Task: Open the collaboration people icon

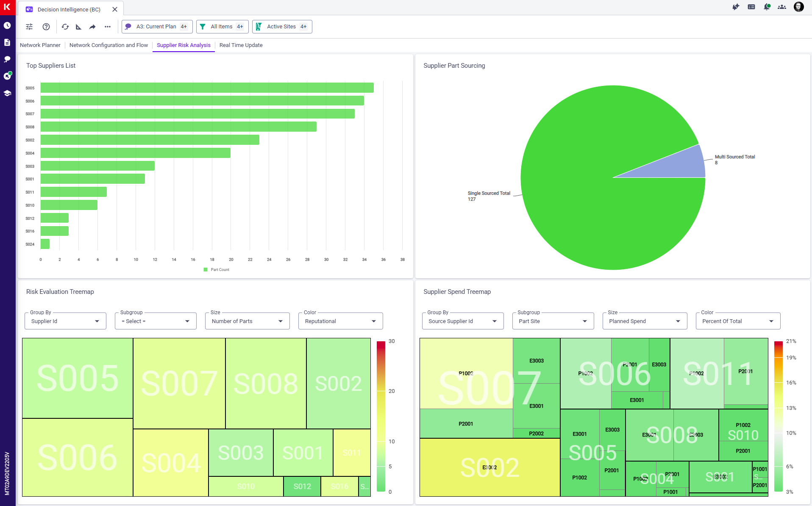Action: pyautogui.click(x=782, y=7)
